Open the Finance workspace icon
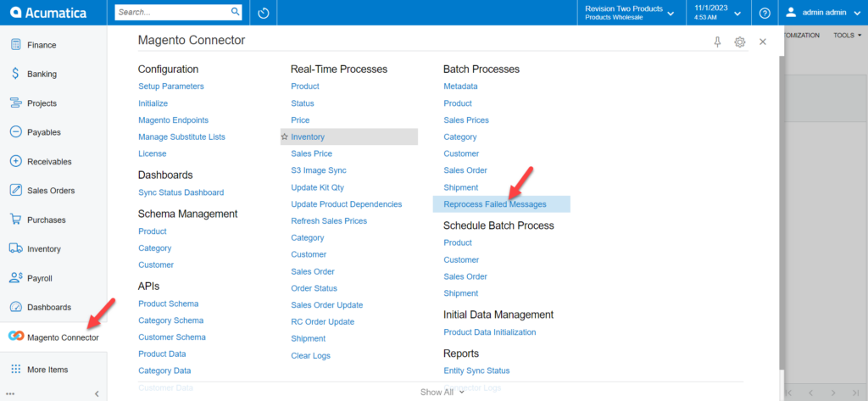 pos(15,45)
